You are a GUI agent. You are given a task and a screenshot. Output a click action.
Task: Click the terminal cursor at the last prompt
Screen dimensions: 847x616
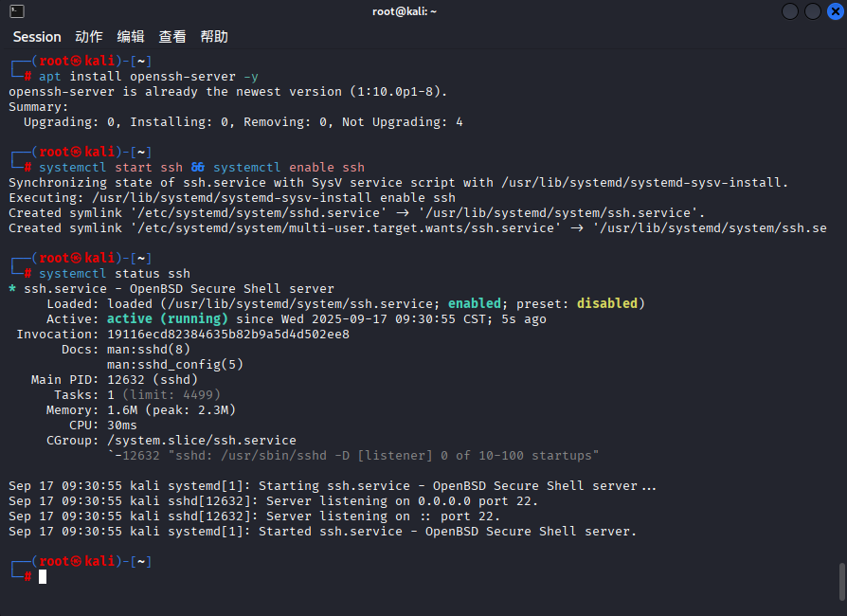[x=43, y=576]
